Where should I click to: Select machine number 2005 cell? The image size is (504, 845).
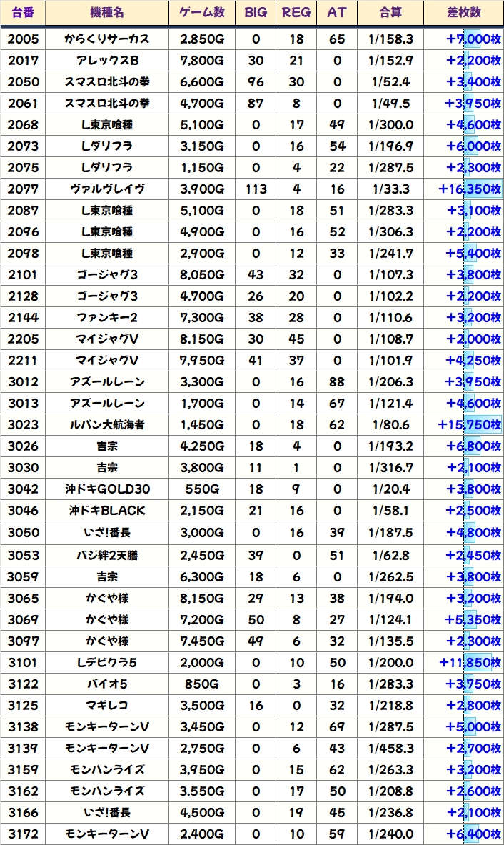pyautogui.click(x=23, y=39)
